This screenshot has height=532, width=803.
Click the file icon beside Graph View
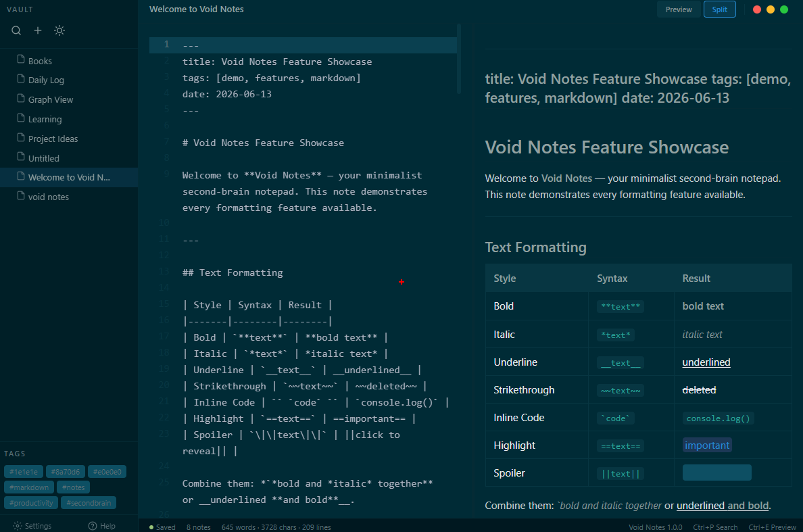click(21, 98)
